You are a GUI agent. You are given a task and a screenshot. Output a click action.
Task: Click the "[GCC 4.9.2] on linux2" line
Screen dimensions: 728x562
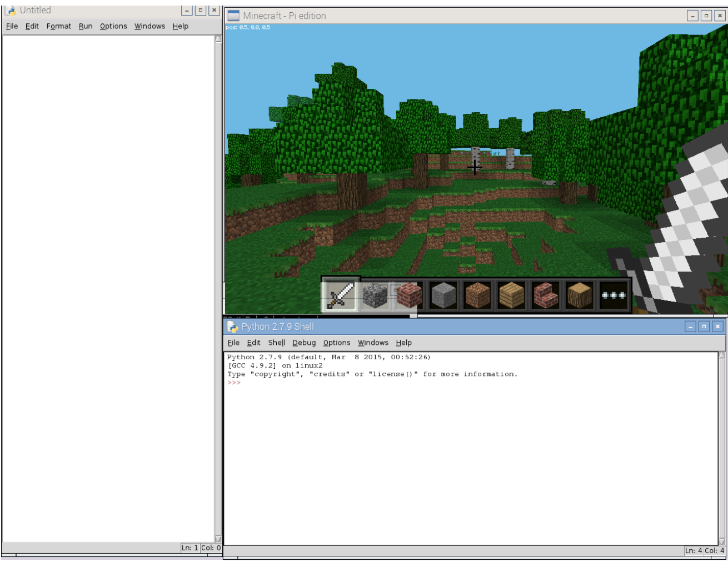[275, 365]
